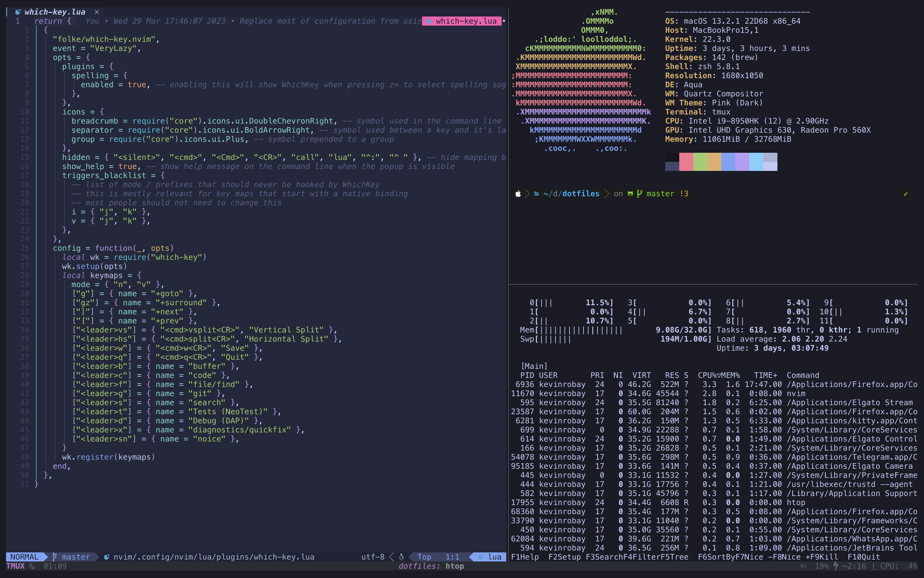This screenshot has height=578, width=924.
Task: Select the [Main] tab in htop
Action: (x=534, y=366)
